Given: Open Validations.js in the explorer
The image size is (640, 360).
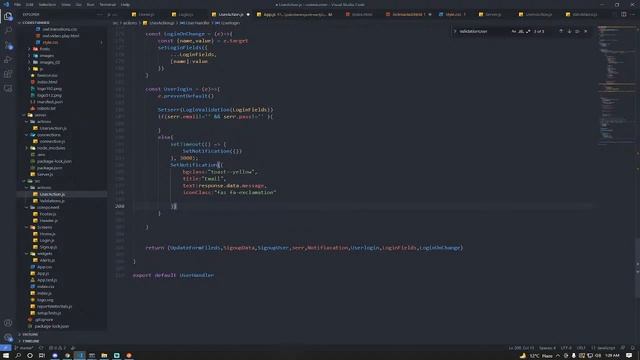Looking at the screenshot, I should 52,201.
